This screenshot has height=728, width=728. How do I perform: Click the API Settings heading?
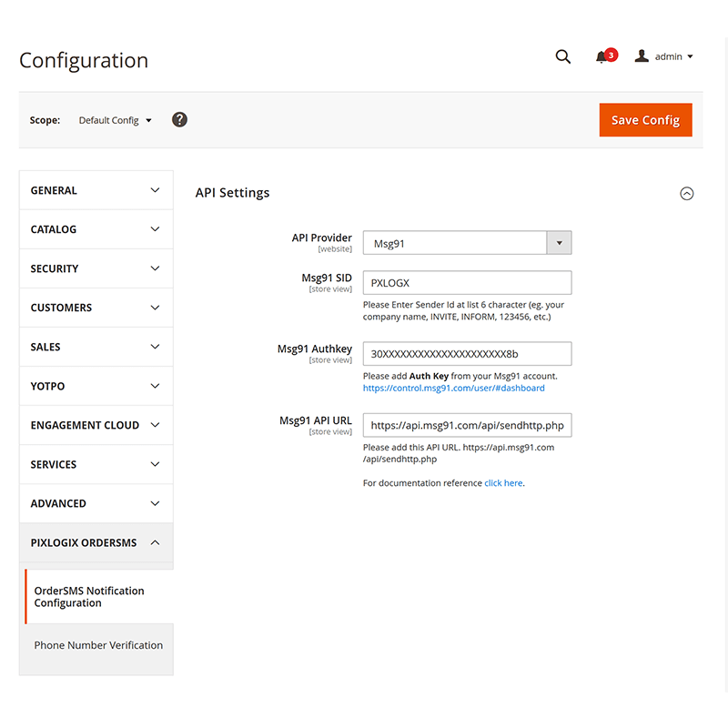[x=232, y=193]
